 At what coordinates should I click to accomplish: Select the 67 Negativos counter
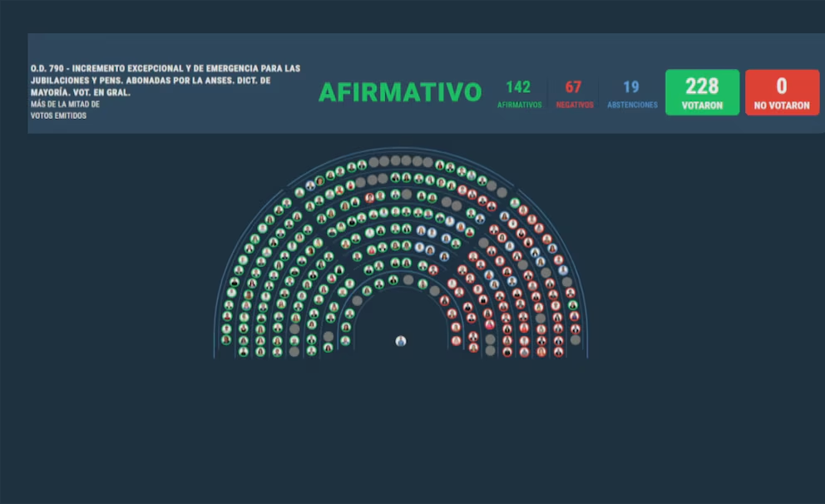click(x=574, y=94)
